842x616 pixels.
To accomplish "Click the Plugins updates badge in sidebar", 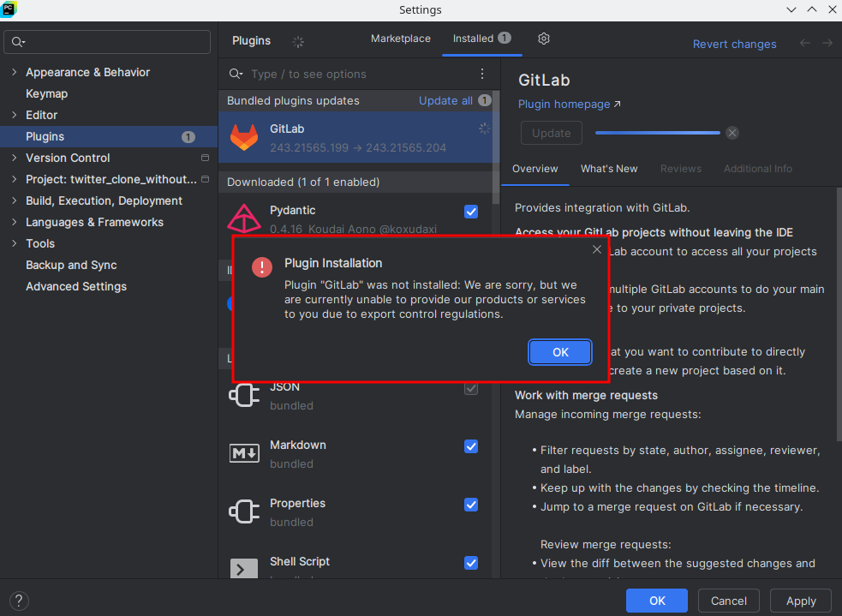I will pos(188,137).
